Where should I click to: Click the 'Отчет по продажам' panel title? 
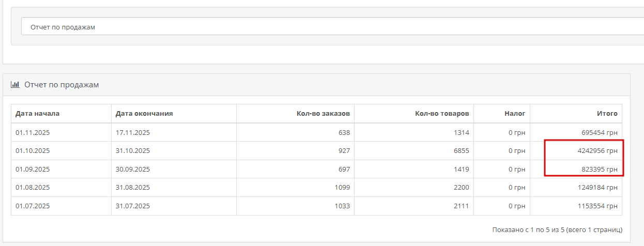point(62,85)
